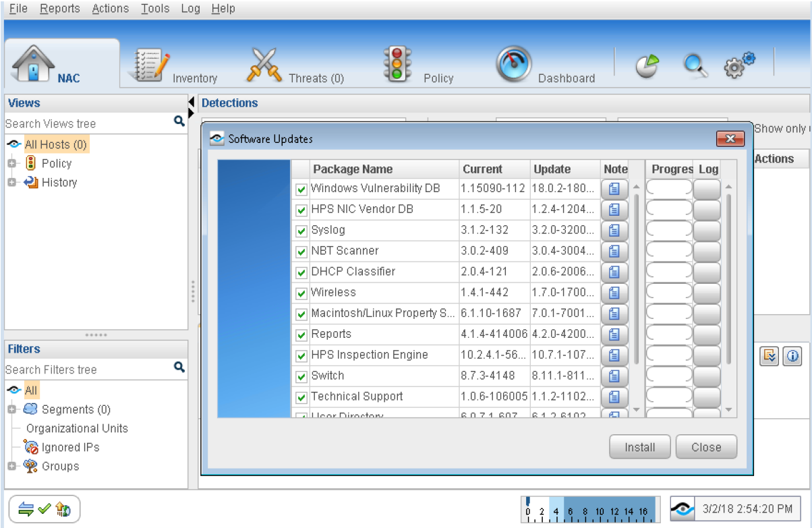Viewport: 812px width, 528px height.
Task: Open note for NBT Scanner
Action: coord(614,252)
